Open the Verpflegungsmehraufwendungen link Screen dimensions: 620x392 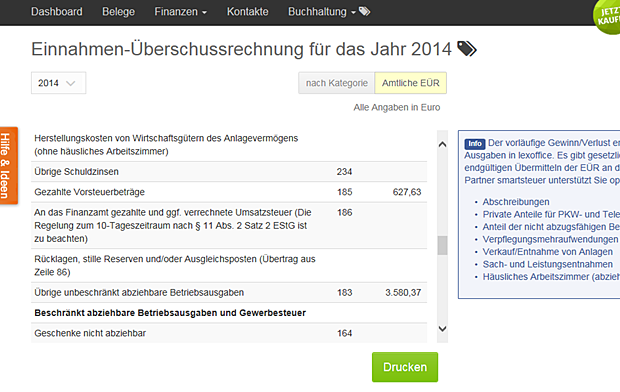pyautogui.click(x=550, y=239)
